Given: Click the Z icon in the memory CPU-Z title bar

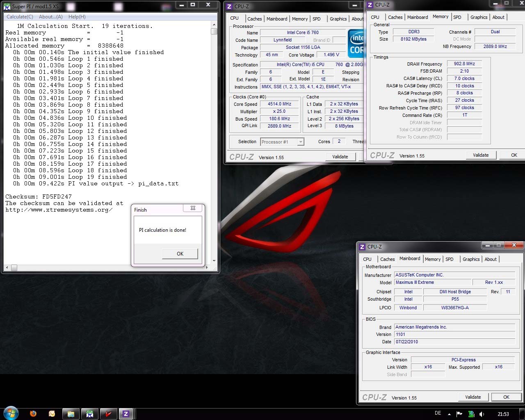Looking at the screenshot, I should tap(370, 5).
